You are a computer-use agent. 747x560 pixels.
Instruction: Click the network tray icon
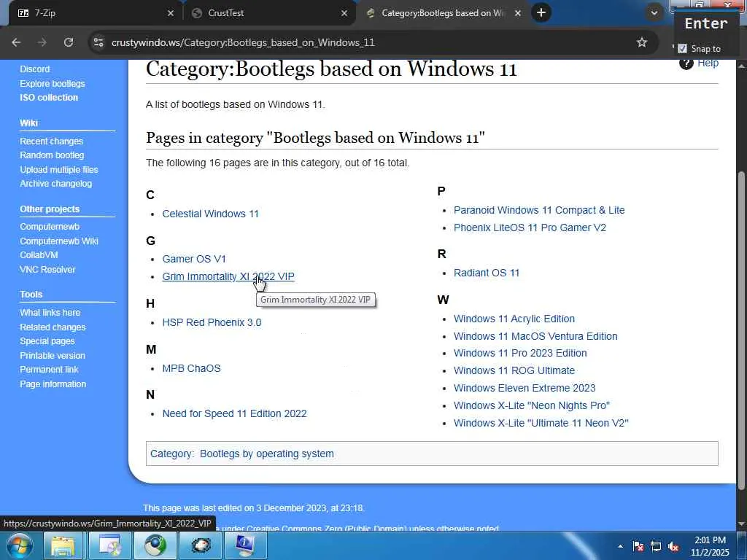point(656,547)
